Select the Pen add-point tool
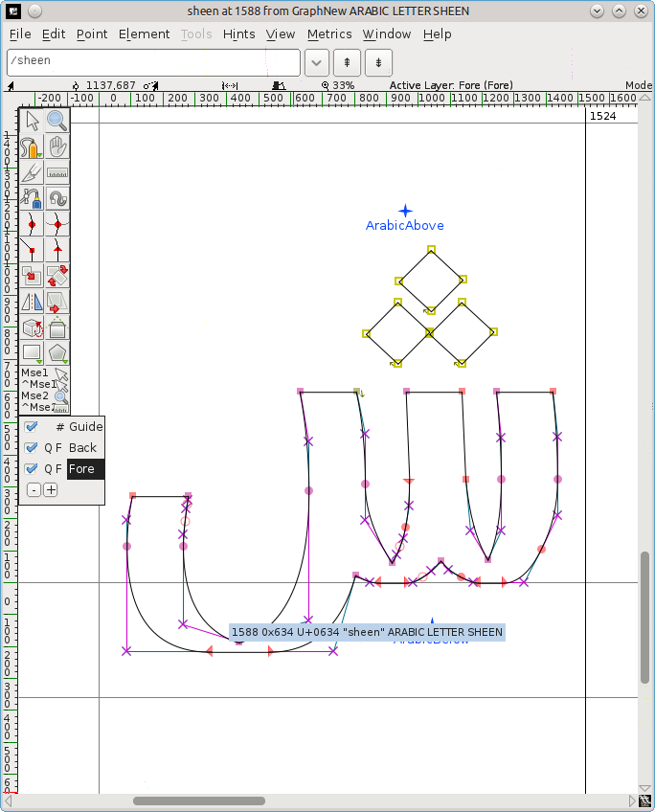Image resolution: width=655 pixels, height=812 pixels. pos(33,199)
